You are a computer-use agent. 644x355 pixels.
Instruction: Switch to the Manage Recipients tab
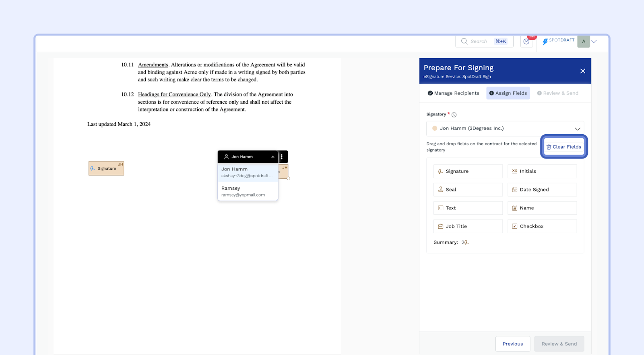coord(453,93)
